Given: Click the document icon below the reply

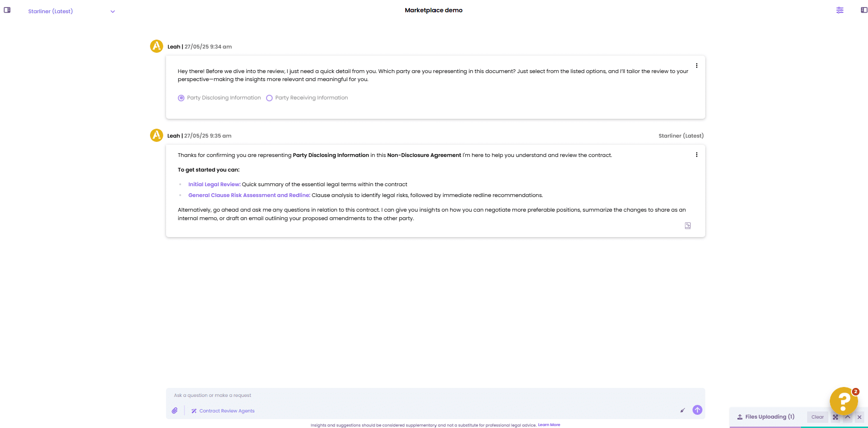Looking at the screenshot, I should (x=688, y=226).
